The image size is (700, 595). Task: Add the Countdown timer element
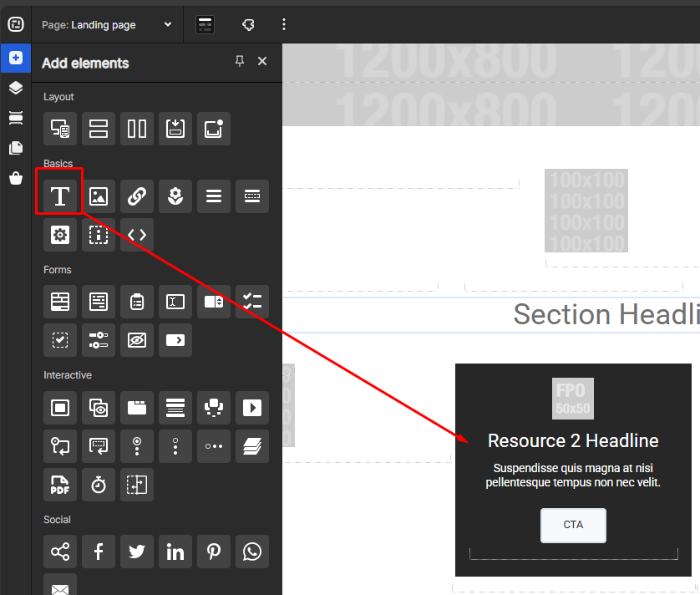[99, 484]
